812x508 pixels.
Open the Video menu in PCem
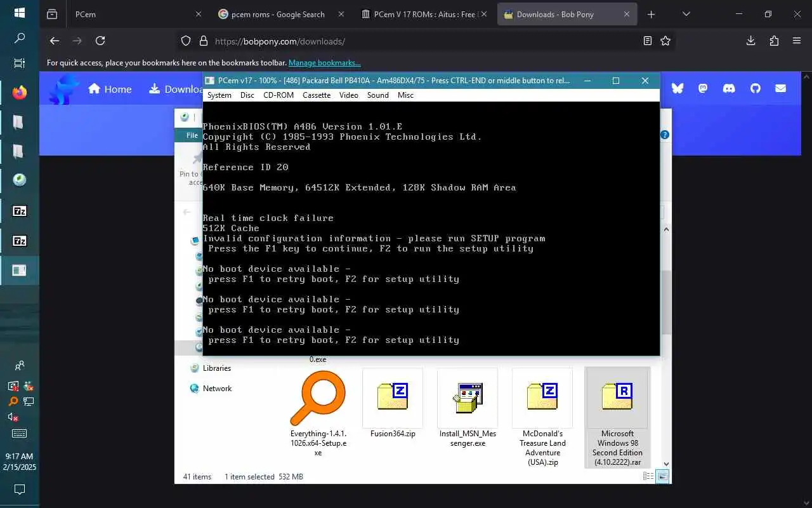pyautogui.click(x=349, y=95)
